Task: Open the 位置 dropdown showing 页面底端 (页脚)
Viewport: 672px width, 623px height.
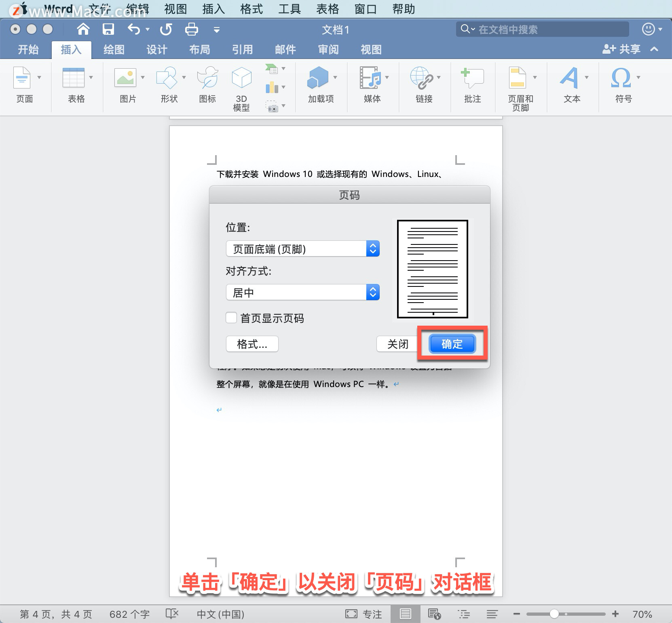Action: tap(303, 248)
